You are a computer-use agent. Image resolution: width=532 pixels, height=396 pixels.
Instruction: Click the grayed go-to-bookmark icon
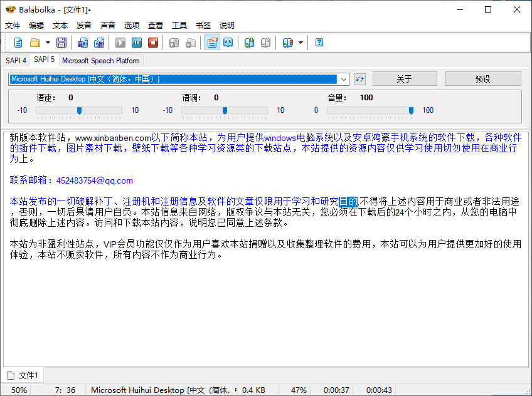pos(265,43)
